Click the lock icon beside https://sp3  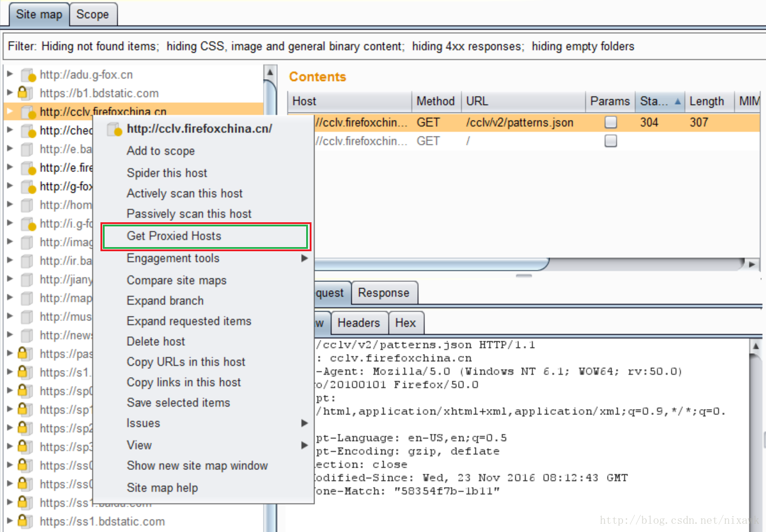click(25, 447)
